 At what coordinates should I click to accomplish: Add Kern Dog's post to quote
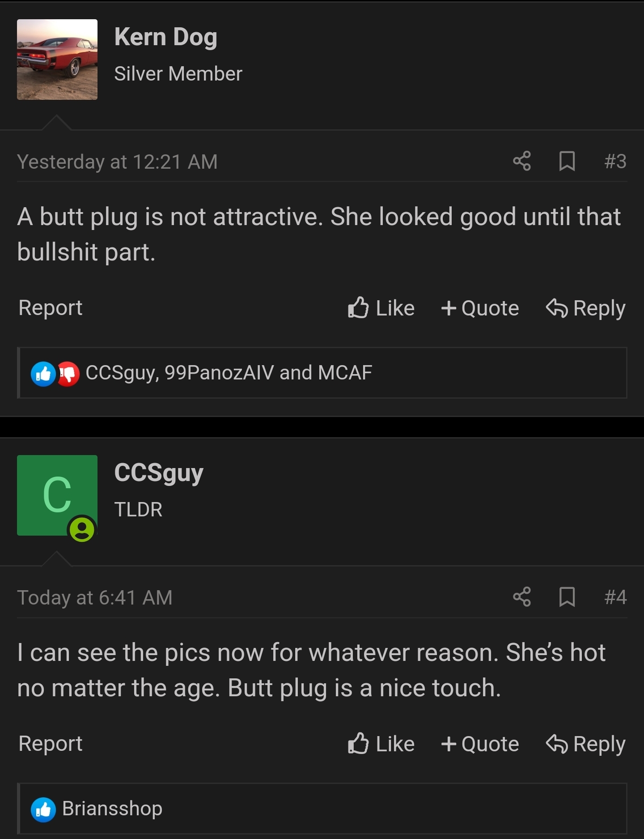480,308
